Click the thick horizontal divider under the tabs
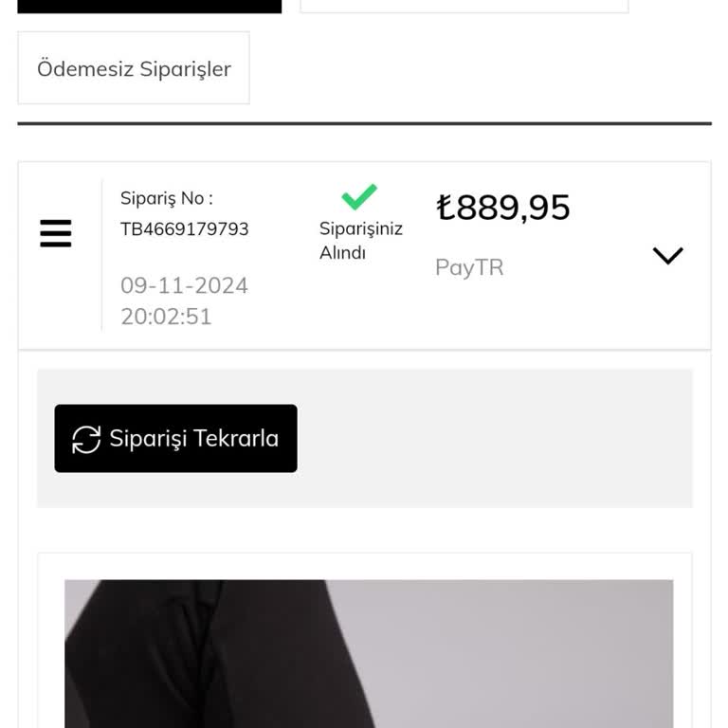 [364, 123]
